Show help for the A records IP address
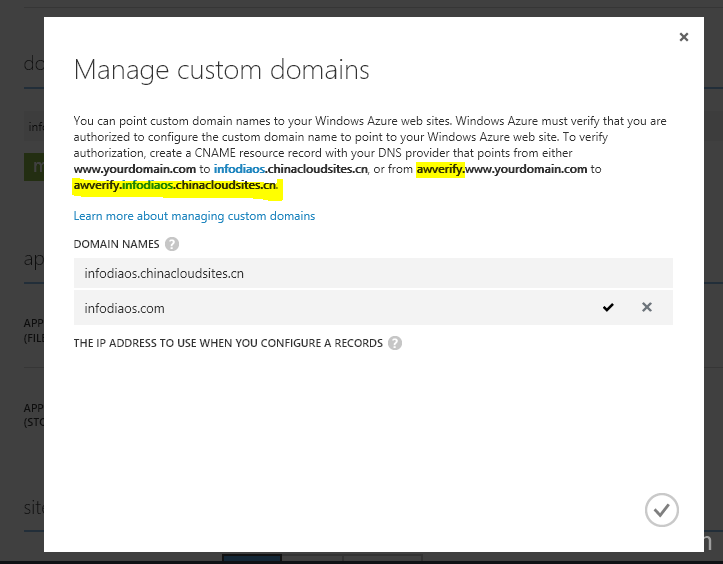723x564 pixels. point(395,343)
